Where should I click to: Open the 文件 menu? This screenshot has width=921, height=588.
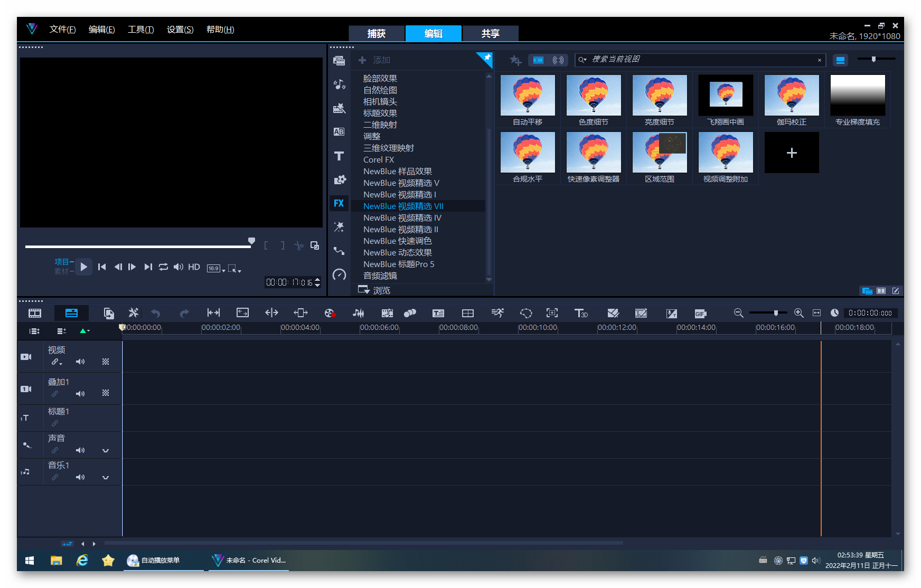click(x=63, y=30)
